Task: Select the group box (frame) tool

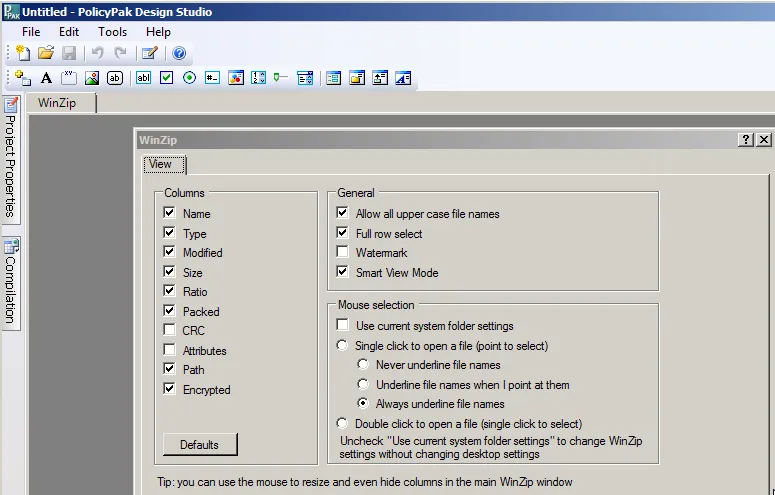Action: click(69, 78)
